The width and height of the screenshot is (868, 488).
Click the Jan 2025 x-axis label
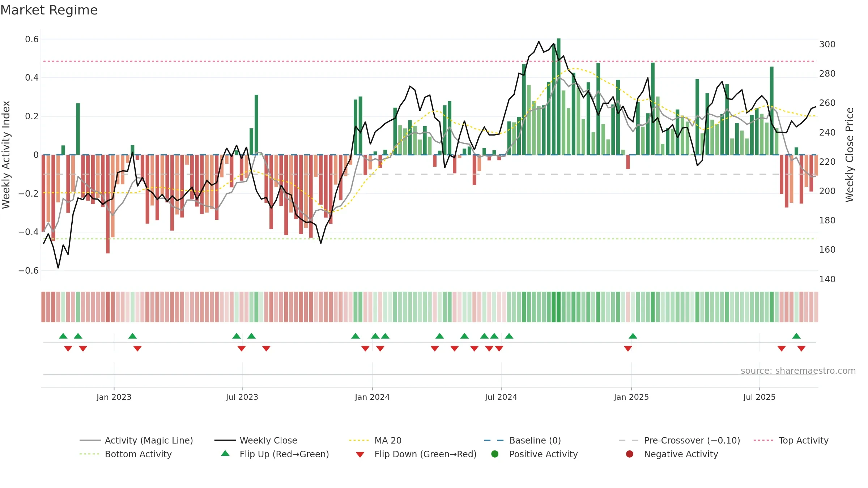pos(631,397)
